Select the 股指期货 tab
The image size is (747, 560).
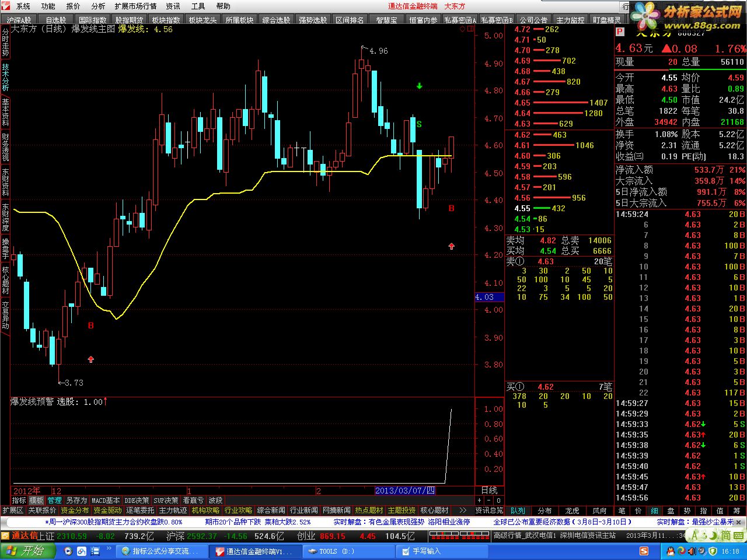coord(129,20)
